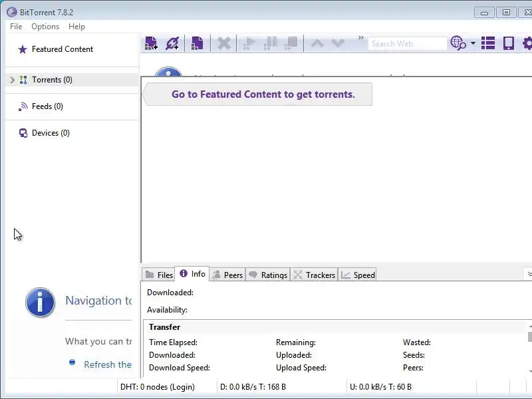The width and height of the screenshot is (532, 399).
Task: Open the Options menu
Action: [45, 27]
